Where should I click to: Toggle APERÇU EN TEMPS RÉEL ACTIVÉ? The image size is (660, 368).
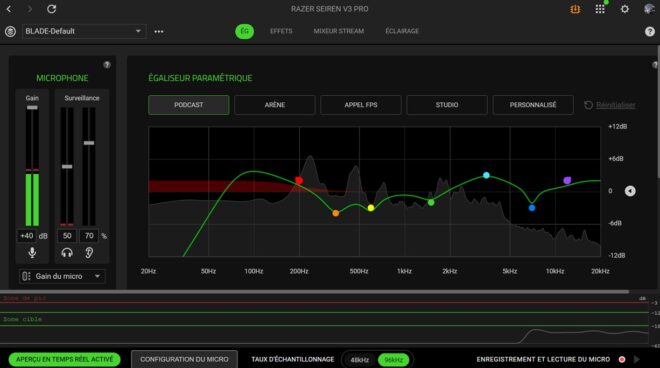point(64,359)
